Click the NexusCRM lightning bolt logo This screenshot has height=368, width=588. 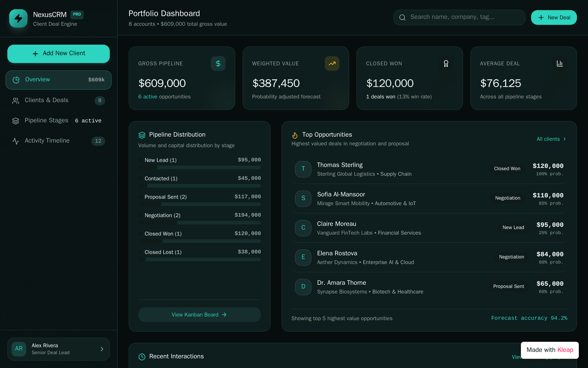18,18
